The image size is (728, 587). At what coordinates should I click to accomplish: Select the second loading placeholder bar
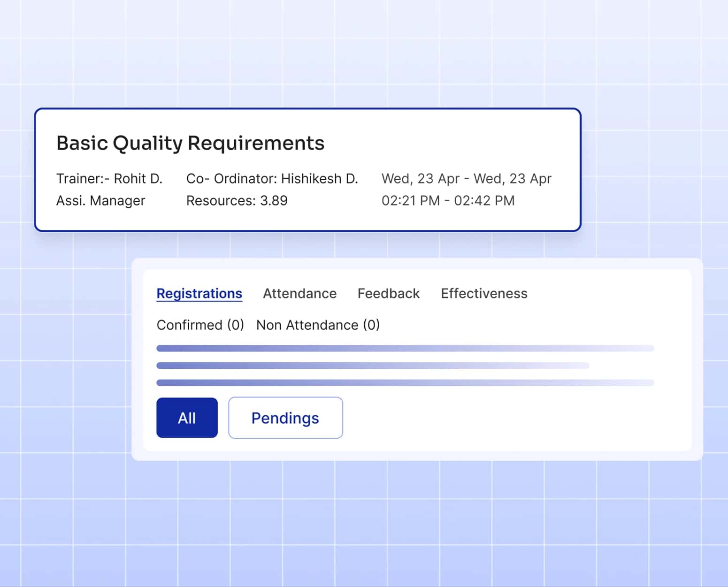pyautogui.click(x=372, y=365)
